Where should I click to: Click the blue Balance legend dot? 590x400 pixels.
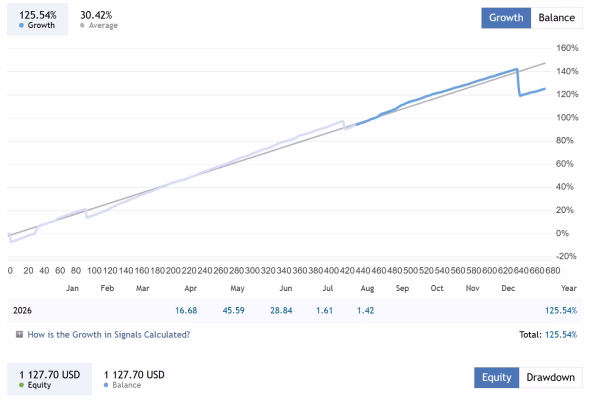click(x=106, y=385)
